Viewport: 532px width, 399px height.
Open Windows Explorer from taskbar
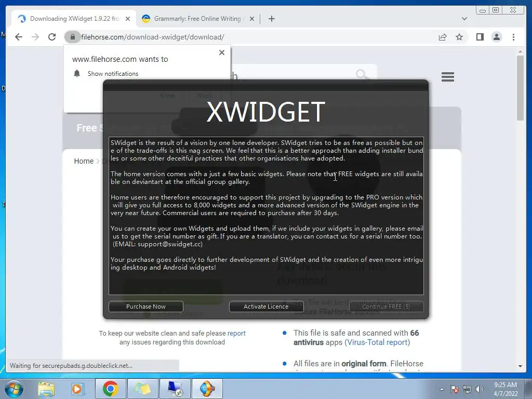click(46, 389)
